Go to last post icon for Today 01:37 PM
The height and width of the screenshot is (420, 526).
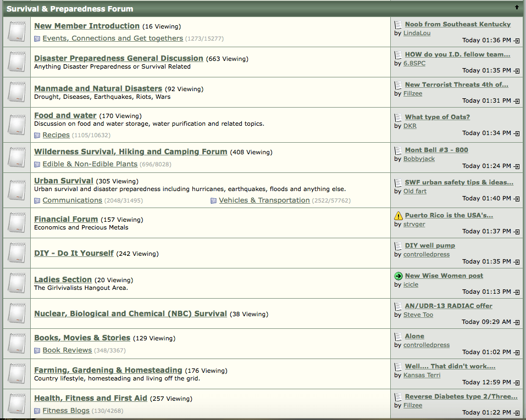(517, 232)
